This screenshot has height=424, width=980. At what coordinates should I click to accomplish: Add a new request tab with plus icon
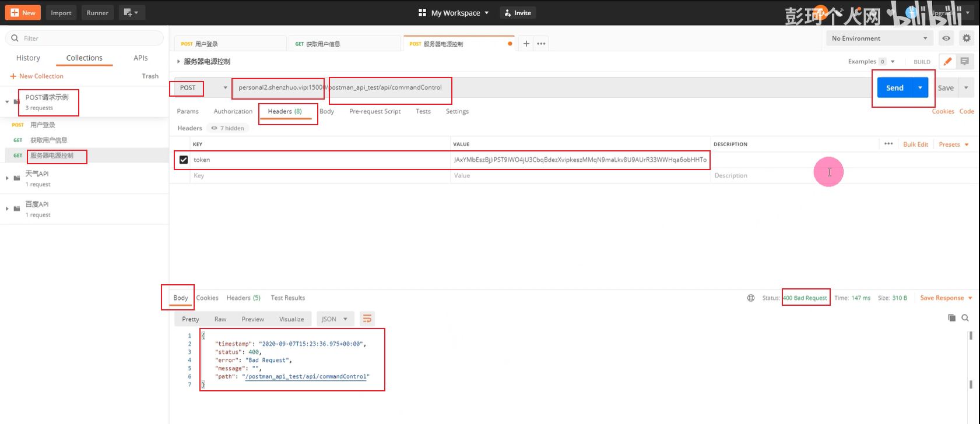(526, 44)
